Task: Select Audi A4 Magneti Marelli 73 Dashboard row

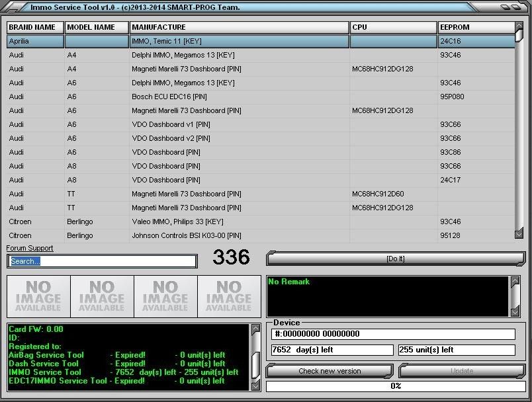Action: point(261,69)
